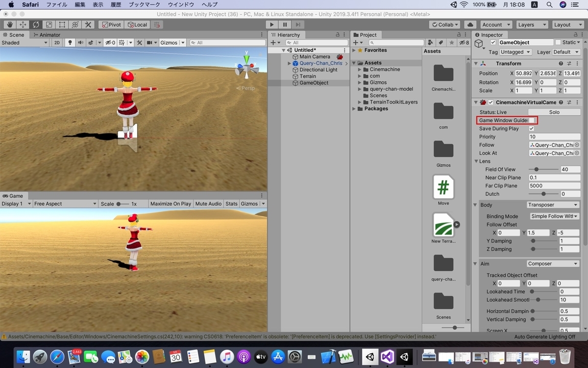Click the favorites star icon in Project toolbar

pyautogui.click(x=452, y=43)
